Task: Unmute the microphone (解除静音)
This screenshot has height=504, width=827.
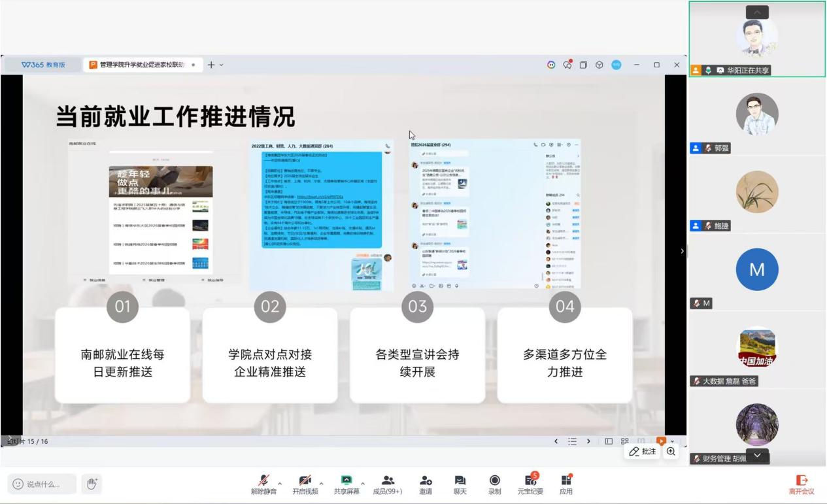Action: [263, 480]
